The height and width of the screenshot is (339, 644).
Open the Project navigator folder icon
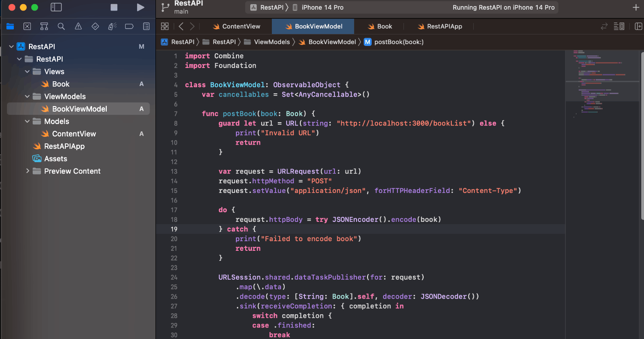click(10, 26)
